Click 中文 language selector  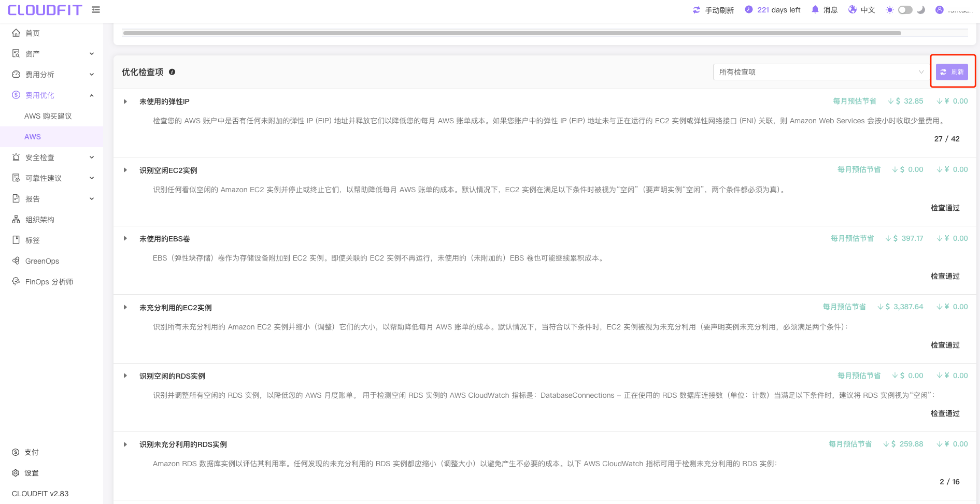[868, 10]
